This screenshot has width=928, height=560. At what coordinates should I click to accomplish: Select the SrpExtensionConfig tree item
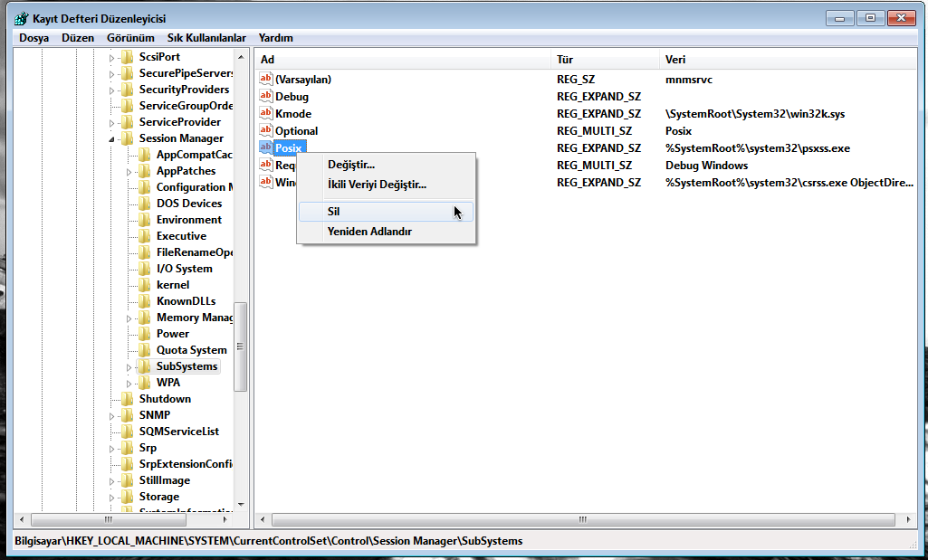(186, 463)
